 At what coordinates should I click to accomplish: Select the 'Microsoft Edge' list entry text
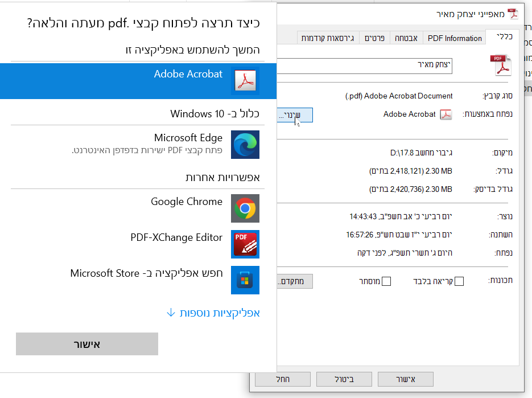[188, 138]
